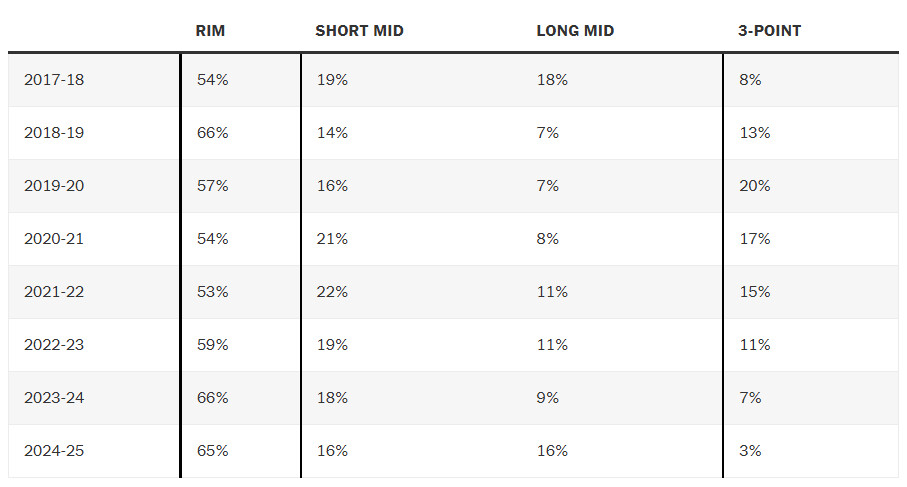Click the 2023-24 long mid value 9%
Viewport: 907px width, 487px height.
548,398
